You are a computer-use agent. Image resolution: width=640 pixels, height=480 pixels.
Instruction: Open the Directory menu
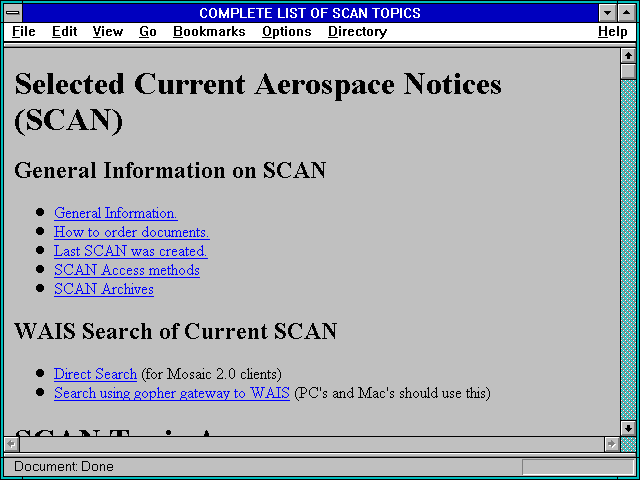[358, 31]
